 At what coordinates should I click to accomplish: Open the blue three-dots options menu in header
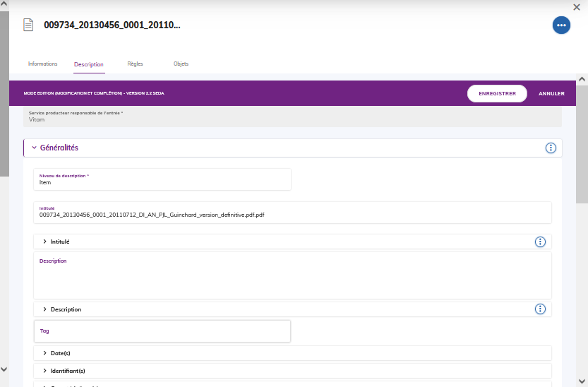561,25
